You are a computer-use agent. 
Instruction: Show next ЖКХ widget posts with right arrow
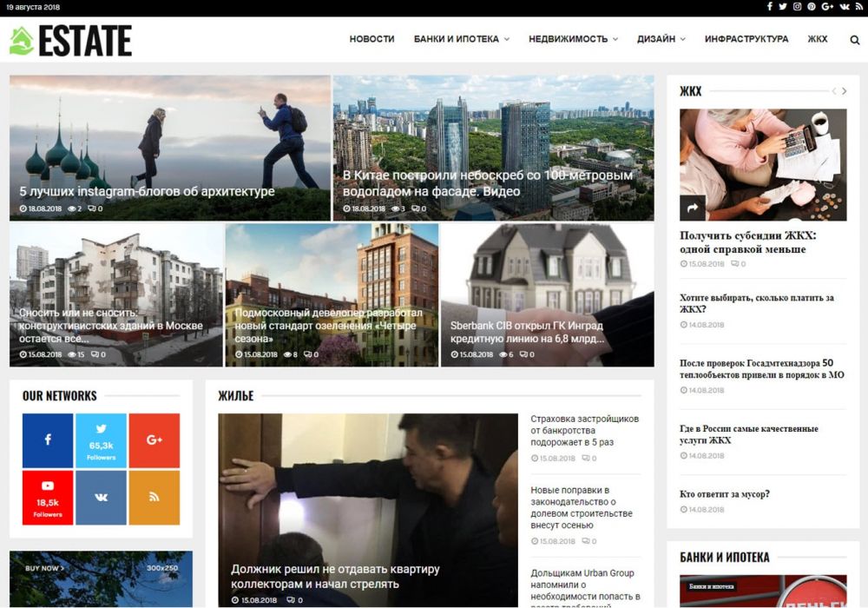(845, 91)
